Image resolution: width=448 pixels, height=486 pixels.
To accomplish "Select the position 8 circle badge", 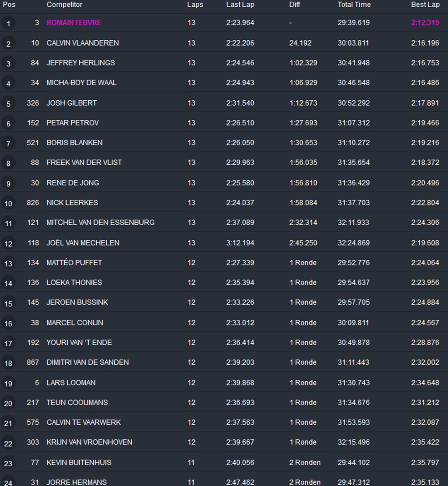I will pyautogui.click(x=8, y=163).
